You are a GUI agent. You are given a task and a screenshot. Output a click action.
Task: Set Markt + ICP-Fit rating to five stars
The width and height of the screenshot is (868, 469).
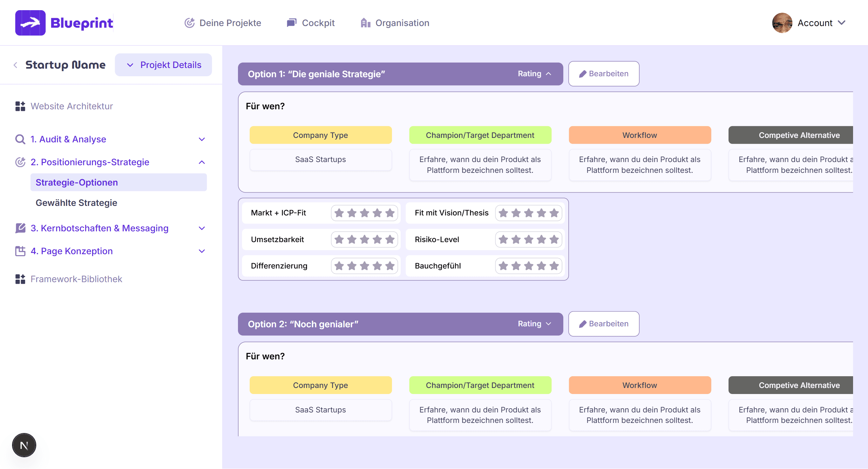click(390, 213)
